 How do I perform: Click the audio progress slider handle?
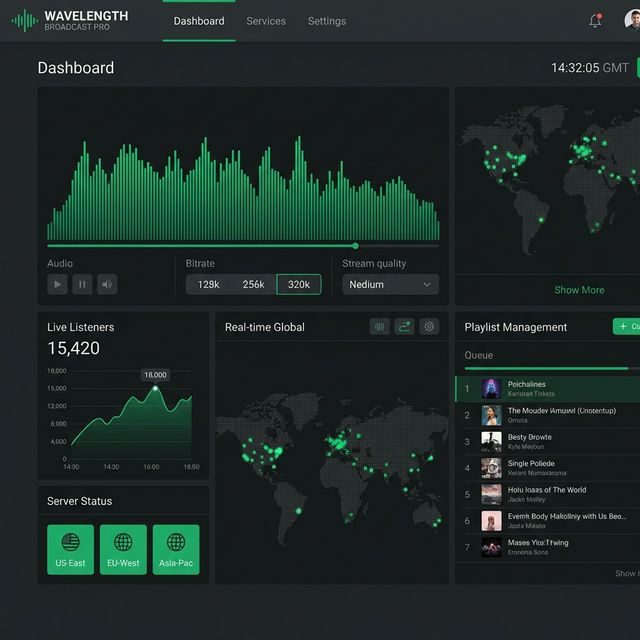[x=356, y=246]
